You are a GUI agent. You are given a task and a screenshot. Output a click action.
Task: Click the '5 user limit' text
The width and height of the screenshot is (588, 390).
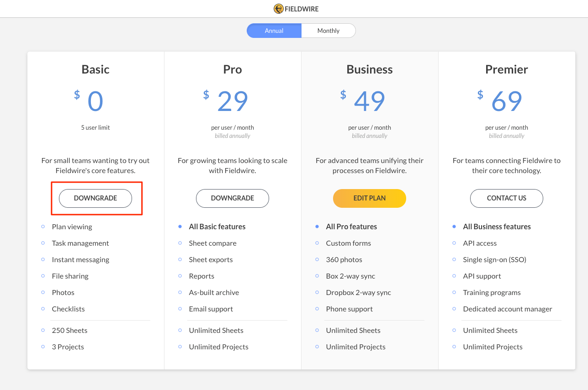95,127
